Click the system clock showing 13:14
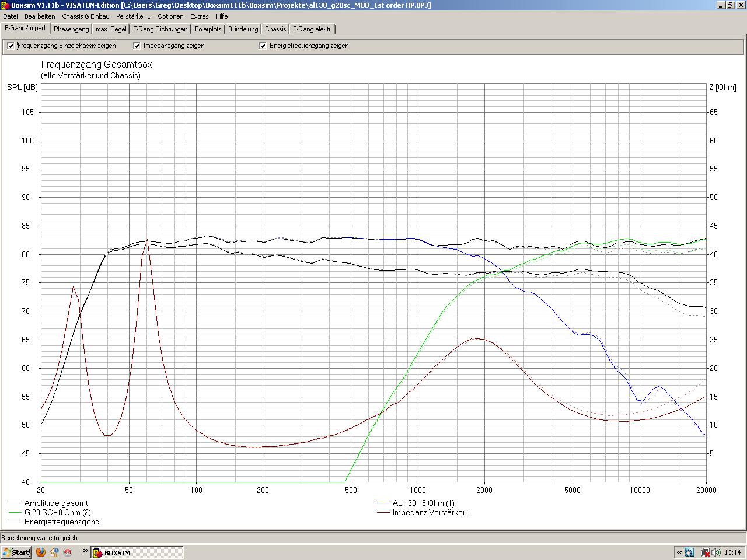 coord(732,552)
